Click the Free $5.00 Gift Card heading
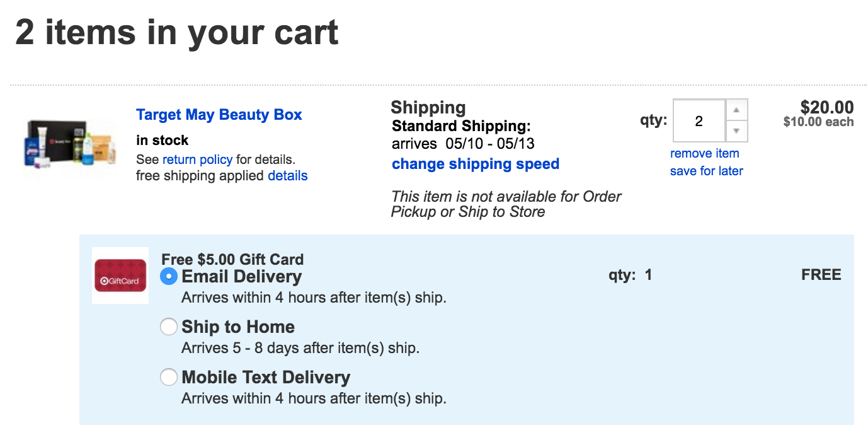 pos(232,259)
